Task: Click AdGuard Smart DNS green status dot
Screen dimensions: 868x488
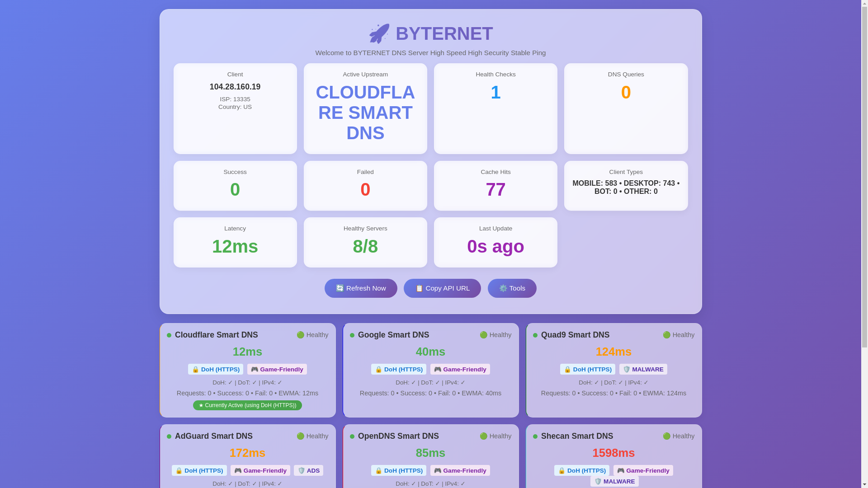Action: [x=169, y=436]
